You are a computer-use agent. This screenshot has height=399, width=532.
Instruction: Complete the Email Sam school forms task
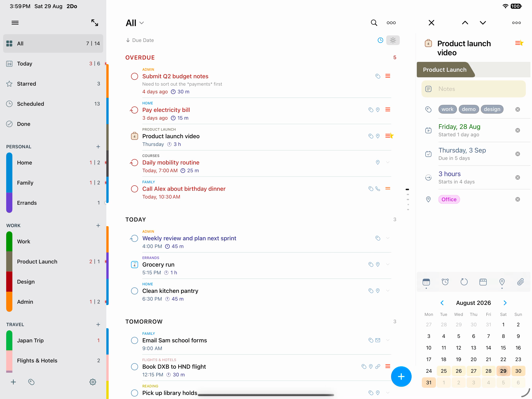pos(134,340)
